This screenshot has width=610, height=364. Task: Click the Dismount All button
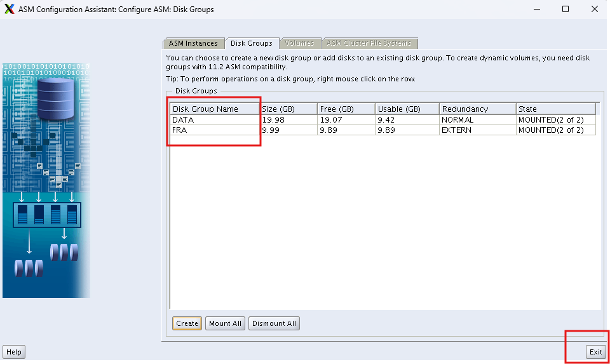274,323
